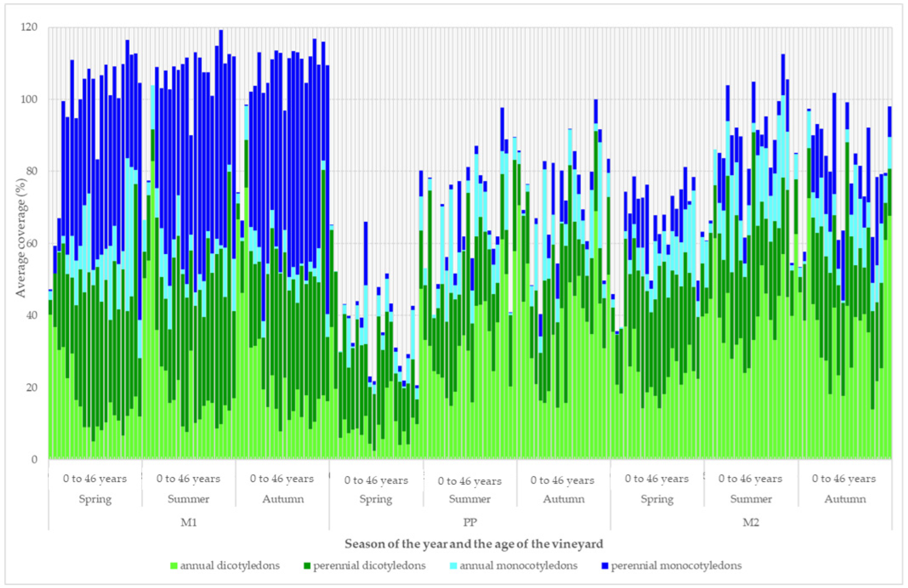
Task: Click the annual monocotyledons legend color swatch
Action: (453, 566)
